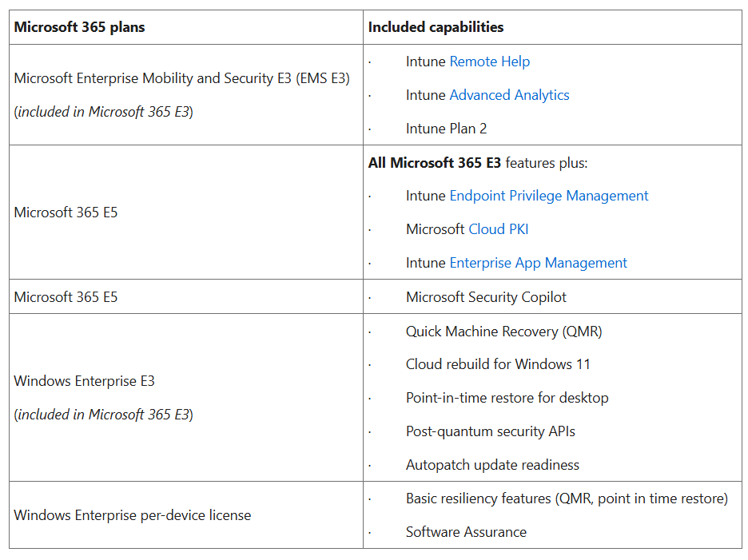Open the Cloud PKI link
The height and width of the screenshot is (560, 748).
[498, 229]
